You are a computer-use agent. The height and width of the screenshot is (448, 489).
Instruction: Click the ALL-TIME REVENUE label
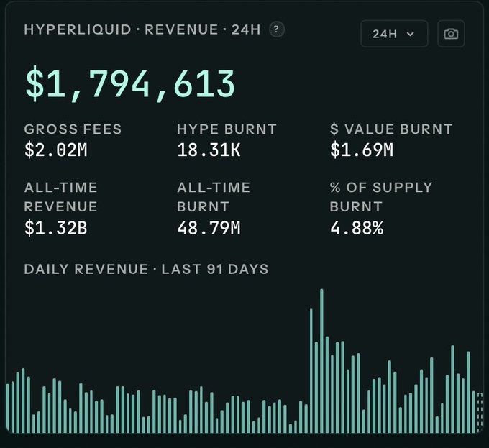pos(61,197)
